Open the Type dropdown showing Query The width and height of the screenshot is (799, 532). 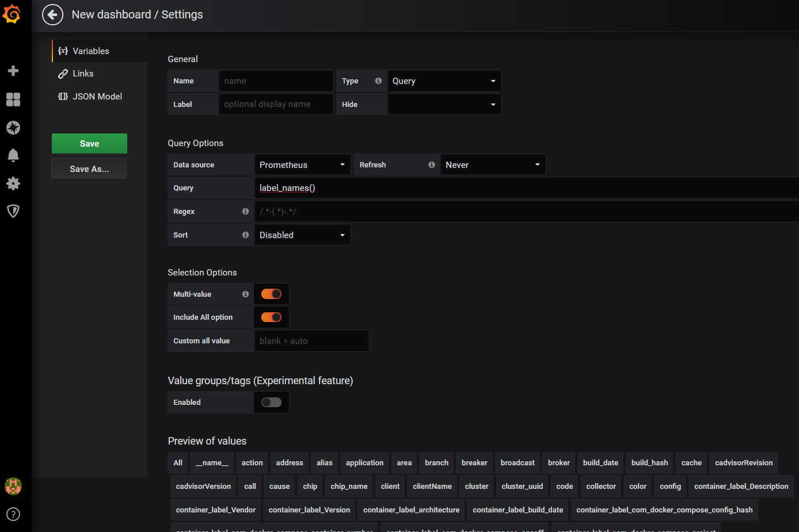[444, 81]
